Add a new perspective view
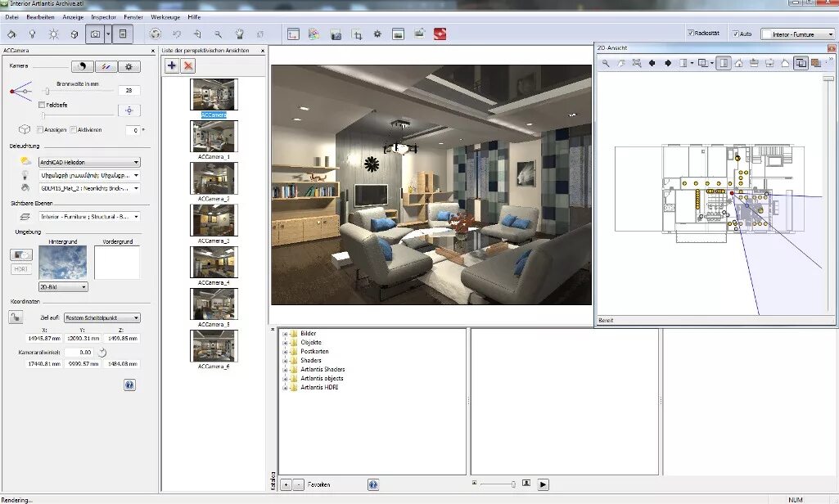The image size is (839, 504). (x=172, y=65)
